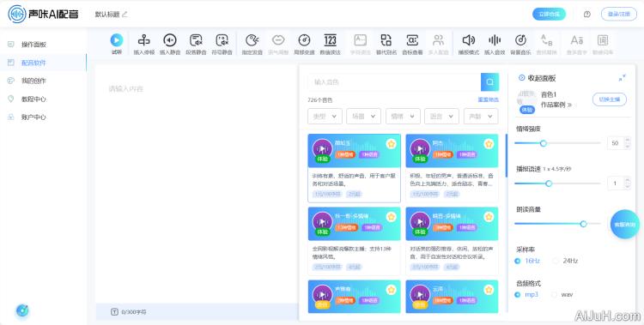Select the 符号静音 tool icon
Viewport: 644px width, 325px height.
[222, 39]
